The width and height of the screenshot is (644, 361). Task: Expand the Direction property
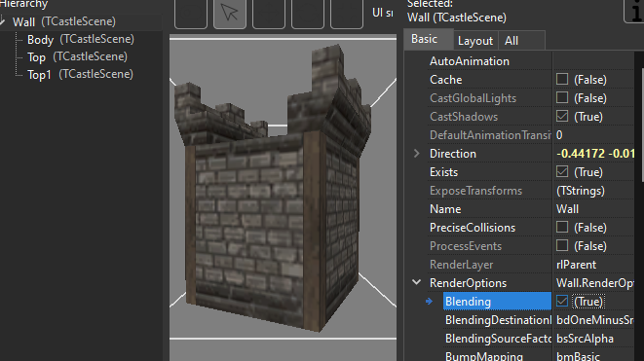(x=416, y=154)
